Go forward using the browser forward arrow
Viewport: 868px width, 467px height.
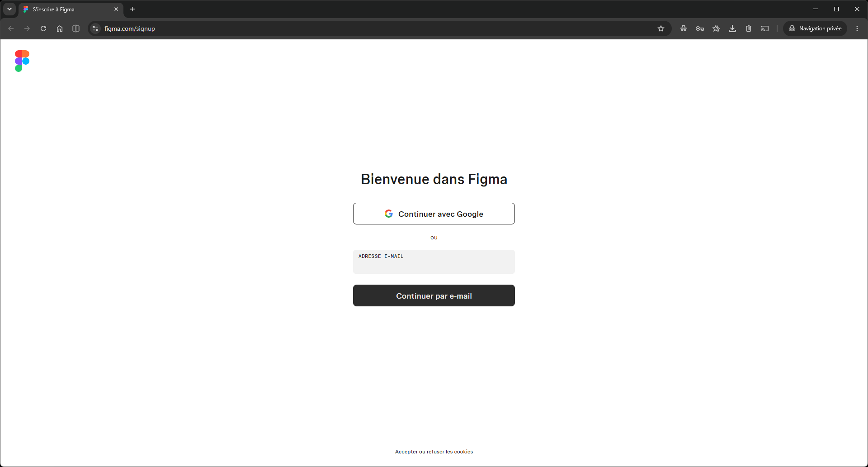pyautogui.click(x=27, y=29)
